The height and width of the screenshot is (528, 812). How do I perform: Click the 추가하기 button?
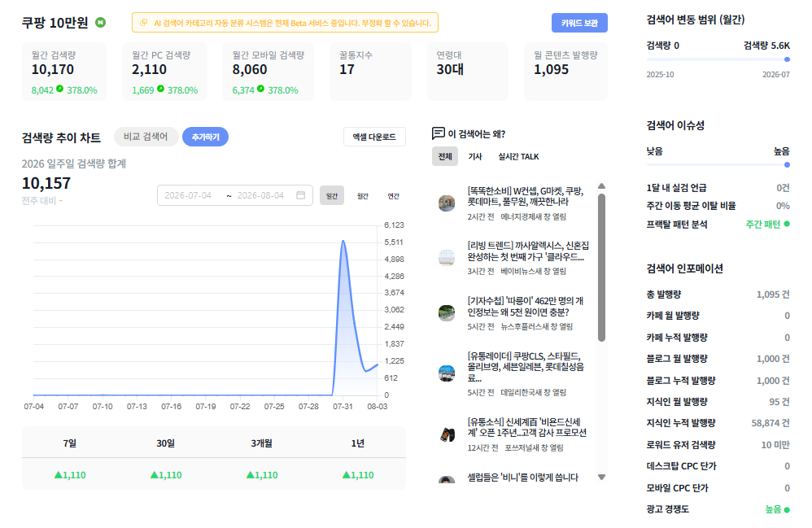tap(205, 137)
